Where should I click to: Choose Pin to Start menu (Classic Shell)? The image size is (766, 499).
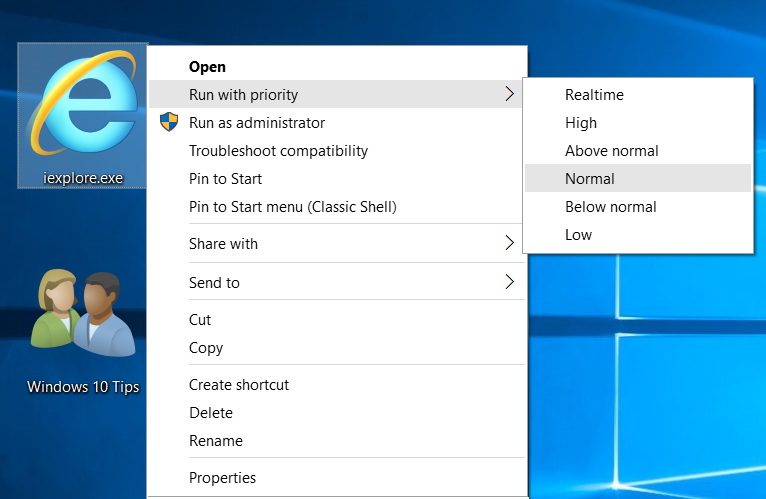337,207
